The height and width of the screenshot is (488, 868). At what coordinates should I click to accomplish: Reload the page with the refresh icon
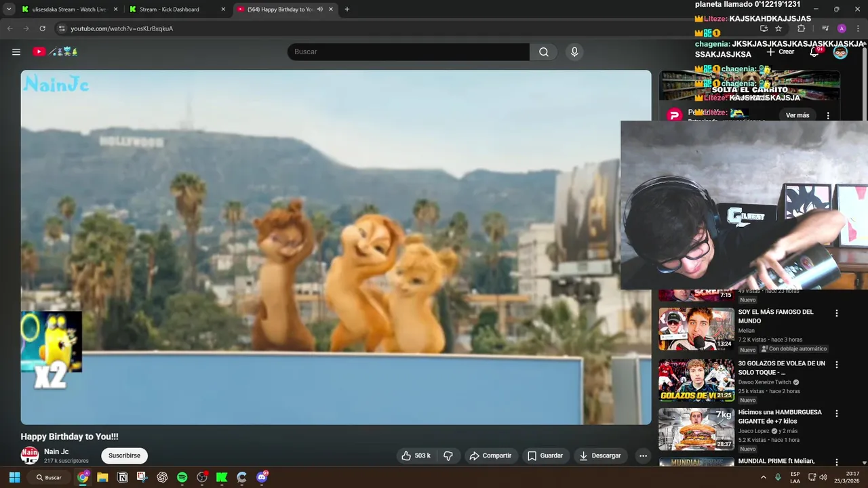point(42,28)
